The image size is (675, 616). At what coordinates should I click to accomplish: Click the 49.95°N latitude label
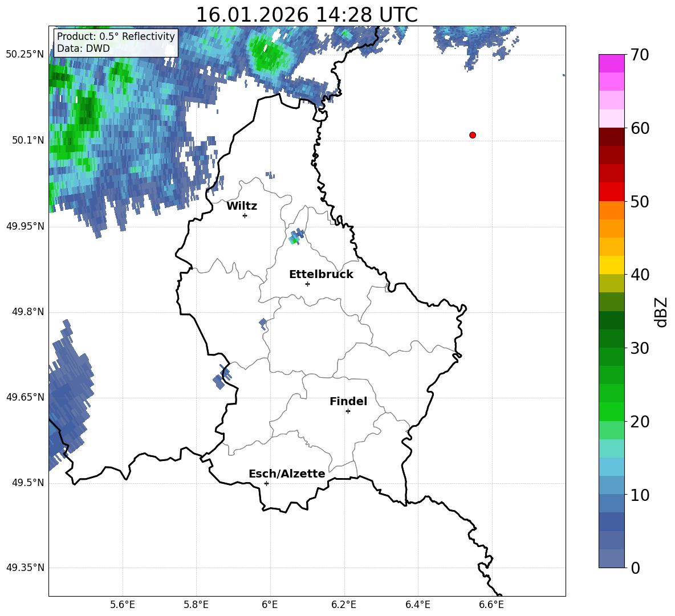pos(25,226)
